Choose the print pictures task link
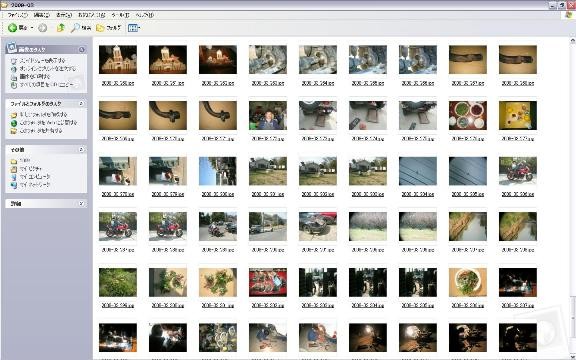The width and height of the screenshot is (576, 360). [35, 76]
